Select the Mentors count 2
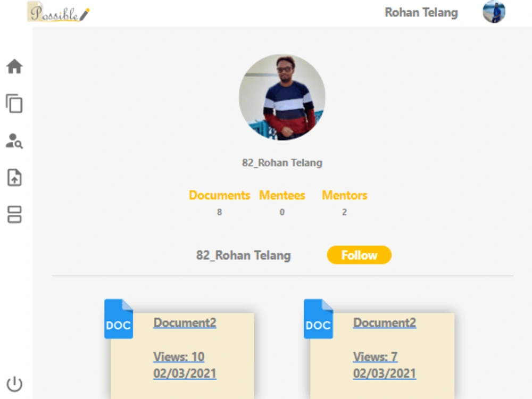This screenshot has height=399, width=532. tap(344, 212)
